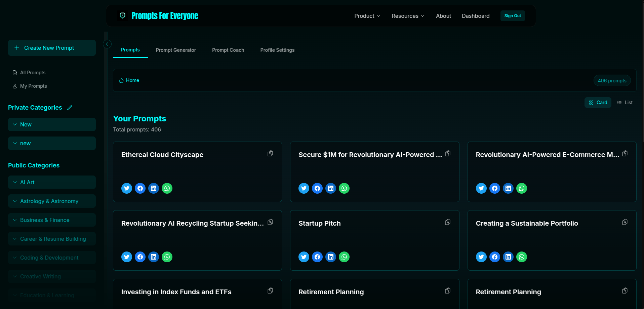Open the Product dropdown menu

367,16
